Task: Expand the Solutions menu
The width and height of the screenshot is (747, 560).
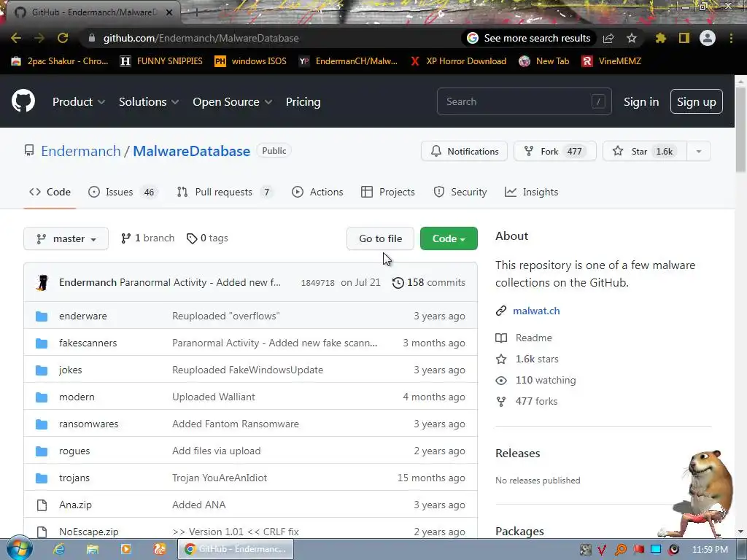Action: (x=149, y=102)
